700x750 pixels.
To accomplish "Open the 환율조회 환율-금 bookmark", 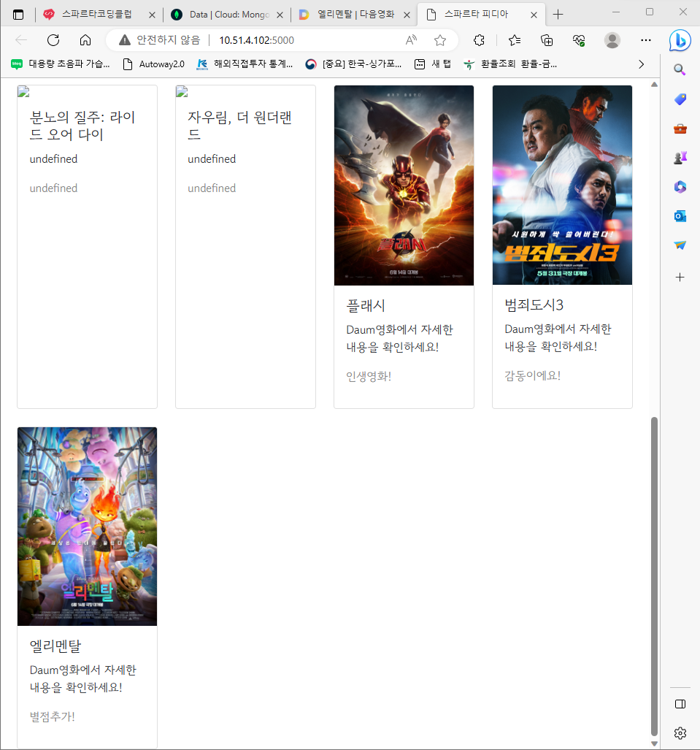I will tap(511, 64).
